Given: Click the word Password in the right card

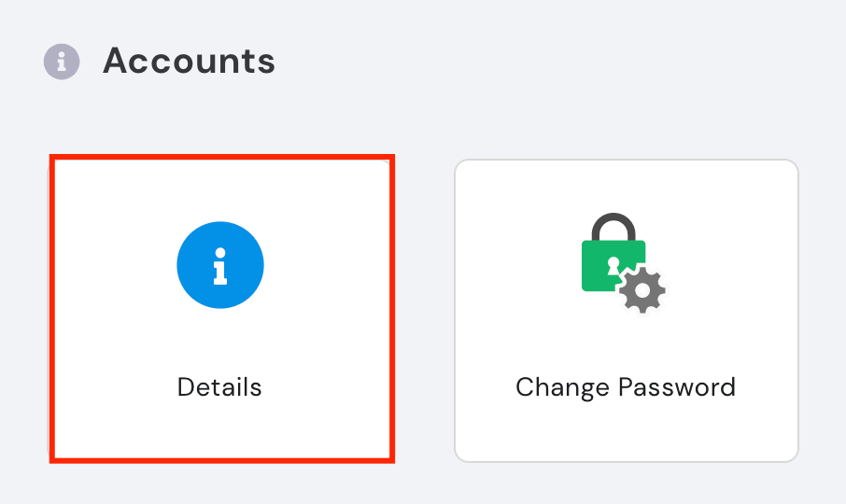Looking at the screenshot, I should coord(677,387).
